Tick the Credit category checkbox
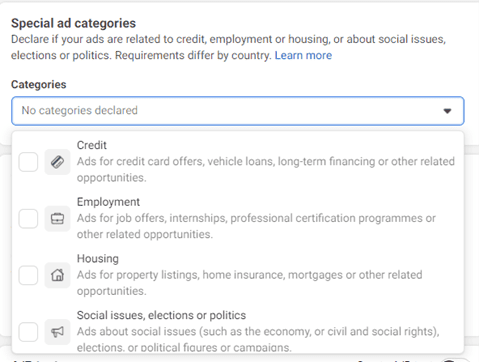This screenshot has width=479, height=362. coord(28,162)
